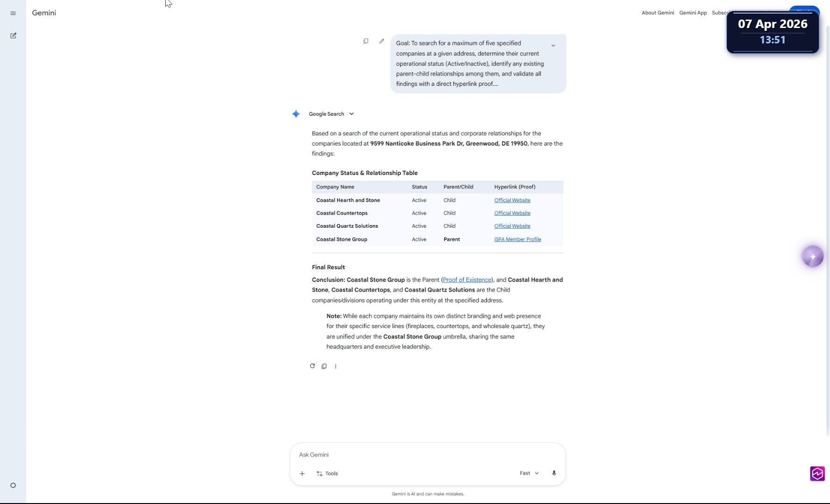The width and height of the screenshot is (830, 504).
Task: Open the ISFA Member Profile link
Action: [517, 239]
